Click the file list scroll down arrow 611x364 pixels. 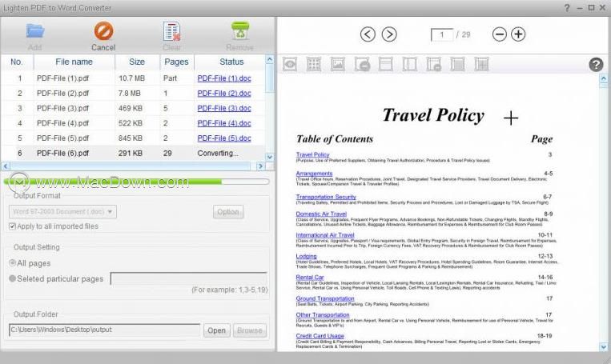pyautogui.click(x=270, y=157)
